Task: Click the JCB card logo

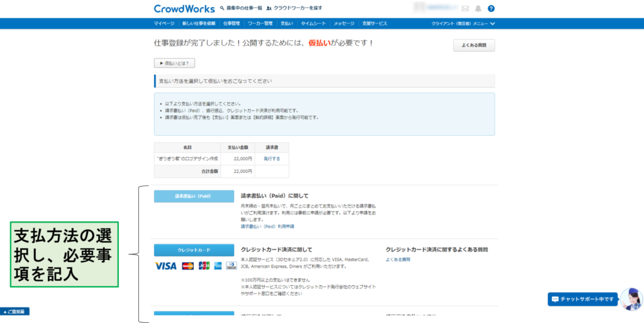Action: pos(204,266)
